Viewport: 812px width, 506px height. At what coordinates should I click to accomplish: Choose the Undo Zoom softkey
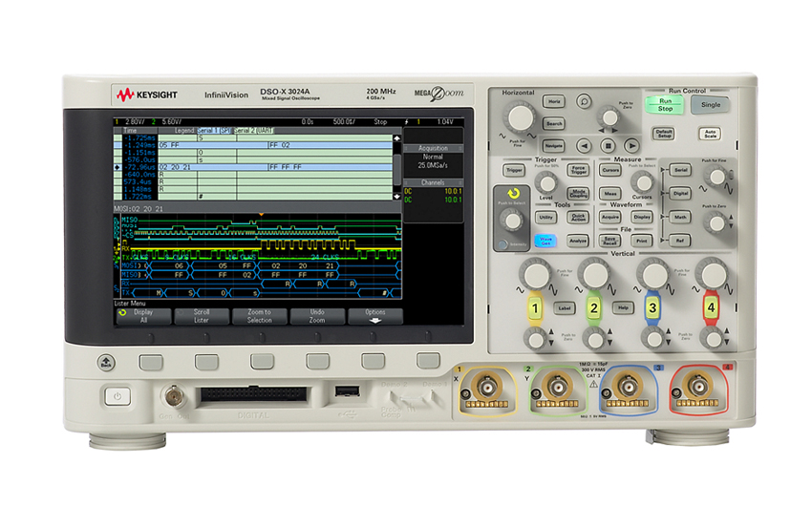pyautogui.click(x=317, y=316)
